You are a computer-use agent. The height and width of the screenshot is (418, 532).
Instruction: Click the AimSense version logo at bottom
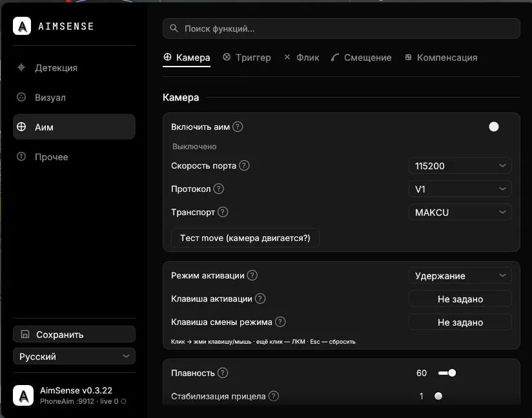23,395
